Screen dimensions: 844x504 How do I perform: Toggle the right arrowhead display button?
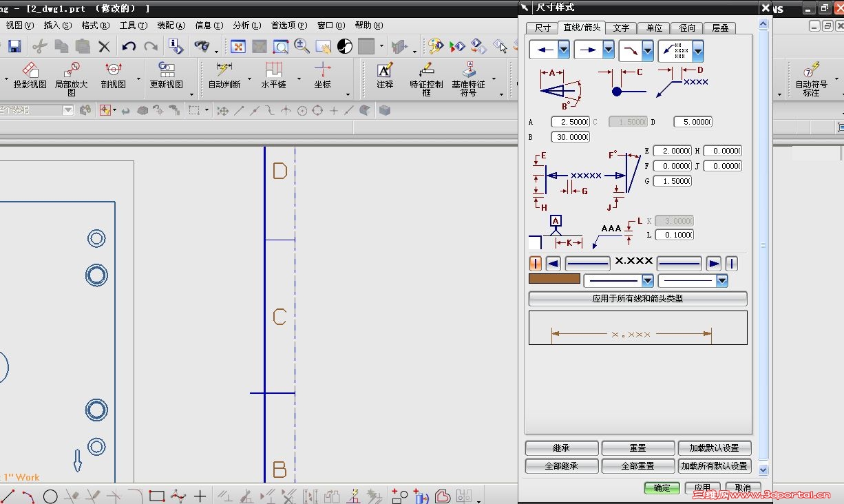tap(713, 264)
